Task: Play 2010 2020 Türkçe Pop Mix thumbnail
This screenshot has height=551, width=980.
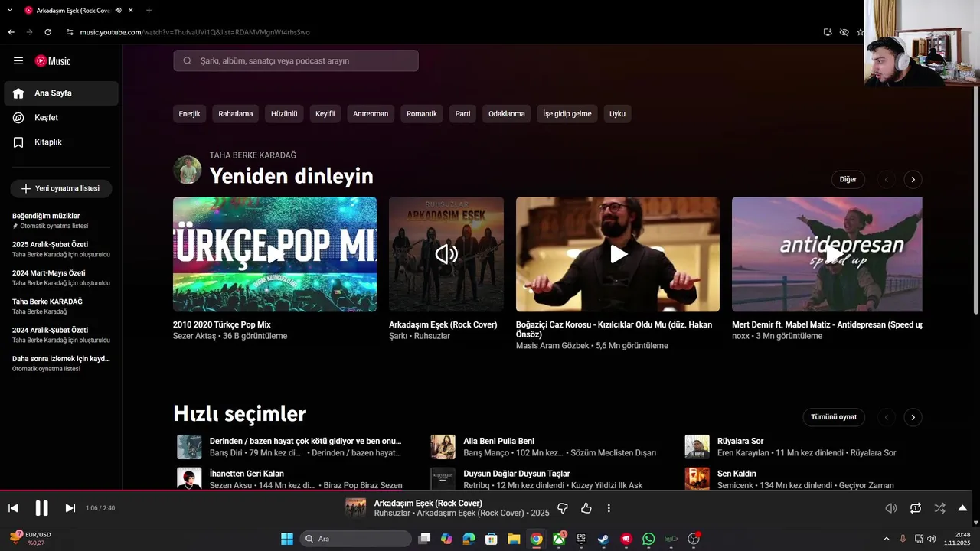Action: (x=275, y=254)
